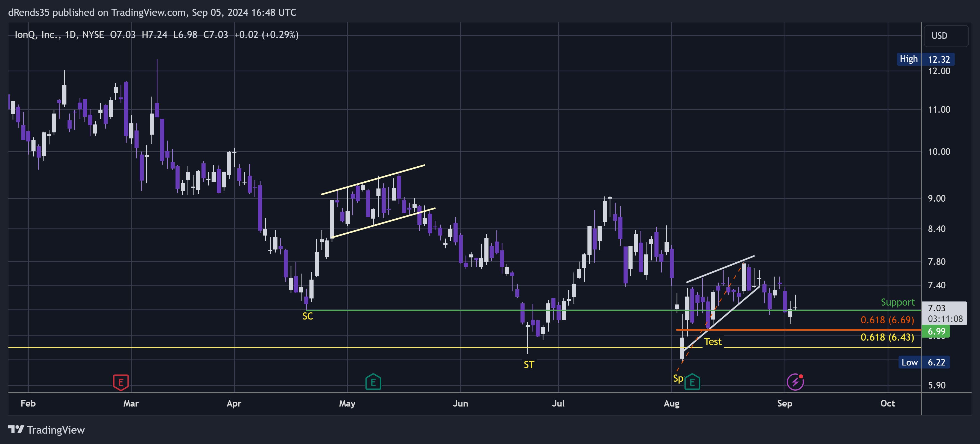Select the upper white wedge trendline in August
Viewport: 980px width, 444px height.
point(720,269)
